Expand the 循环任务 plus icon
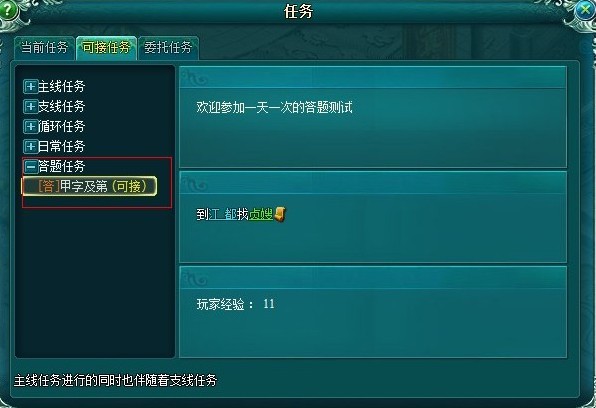 (30, 126)
